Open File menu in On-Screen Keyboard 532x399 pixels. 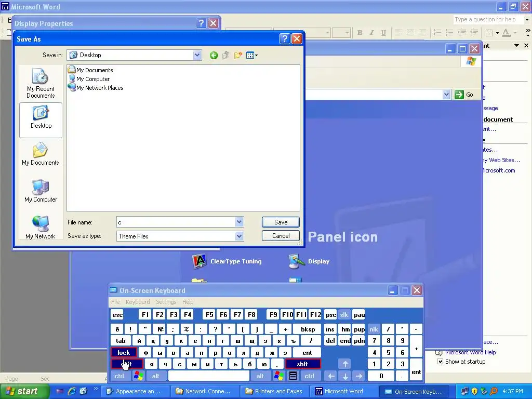click(x=115, y=302)
